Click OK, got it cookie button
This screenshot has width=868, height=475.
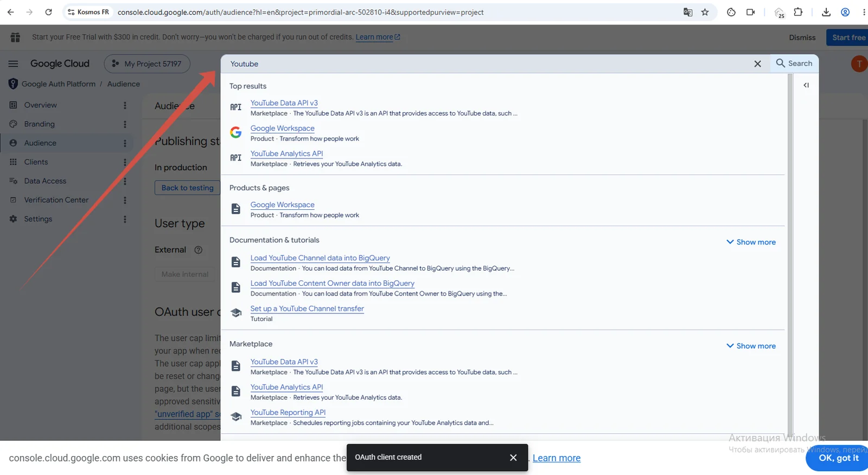pos(838,458)
